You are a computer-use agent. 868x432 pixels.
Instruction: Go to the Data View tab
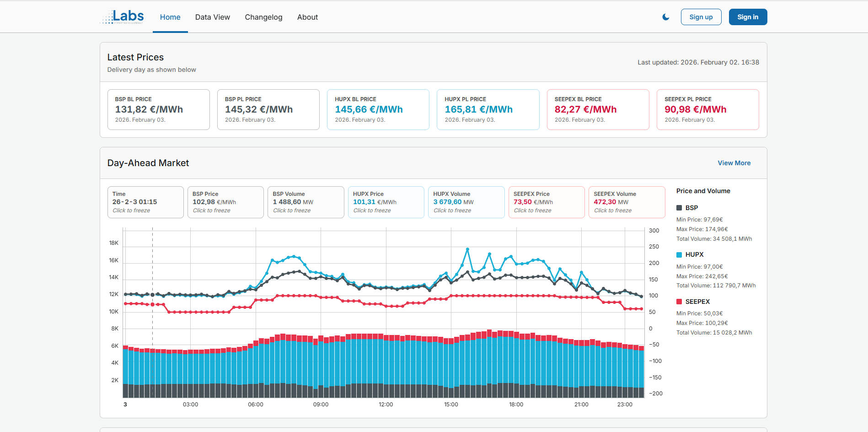[212, 17]
